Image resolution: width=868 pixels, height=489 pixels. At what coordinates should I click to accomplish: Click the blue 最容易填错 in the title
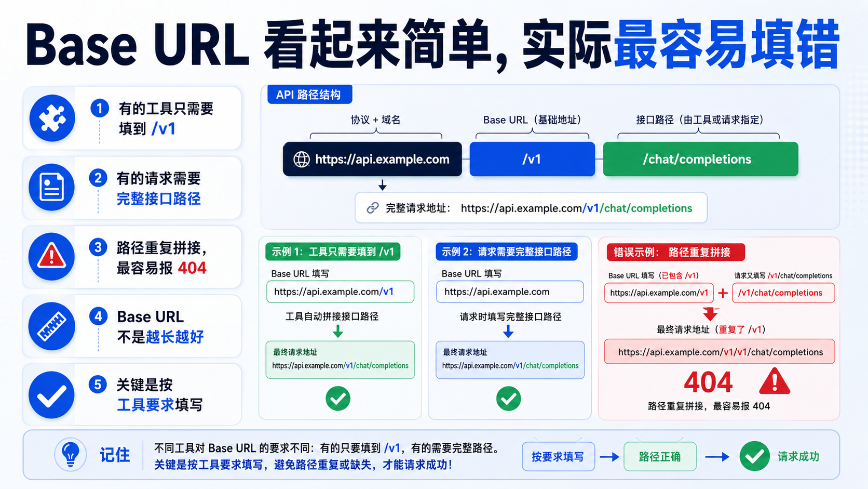[727, 44]
